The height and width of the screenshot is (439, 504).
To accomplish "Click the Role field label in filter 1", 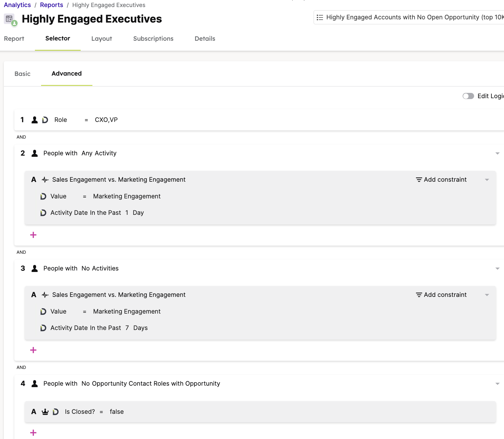I will point(61,120).
